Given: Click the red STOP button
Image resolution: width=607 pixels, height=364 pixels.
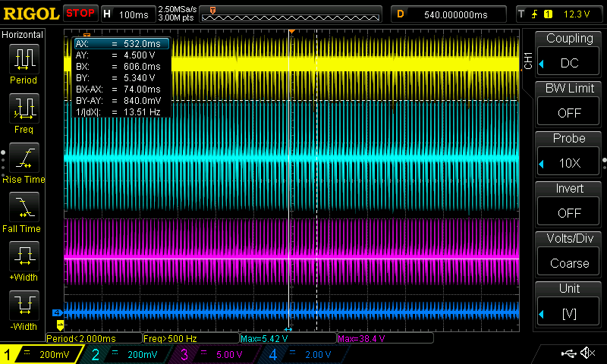Looking at the screenshot, I should [x=80, y=14].
